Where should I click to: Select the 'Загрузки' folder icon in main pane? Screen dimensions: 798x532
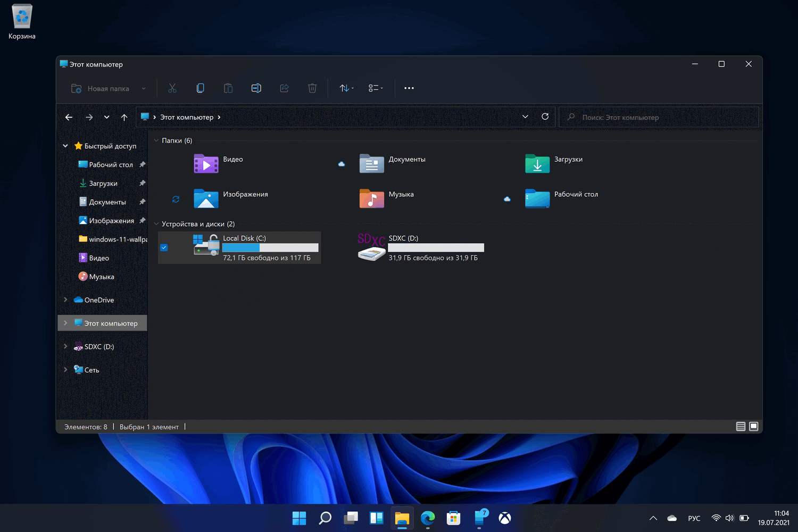tap(537, 163)
